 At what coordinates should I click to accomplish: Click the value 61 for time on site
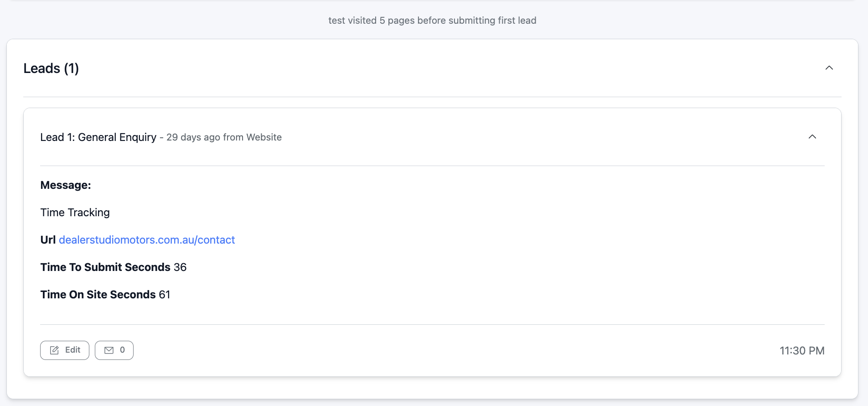click(x=165, y=295)
